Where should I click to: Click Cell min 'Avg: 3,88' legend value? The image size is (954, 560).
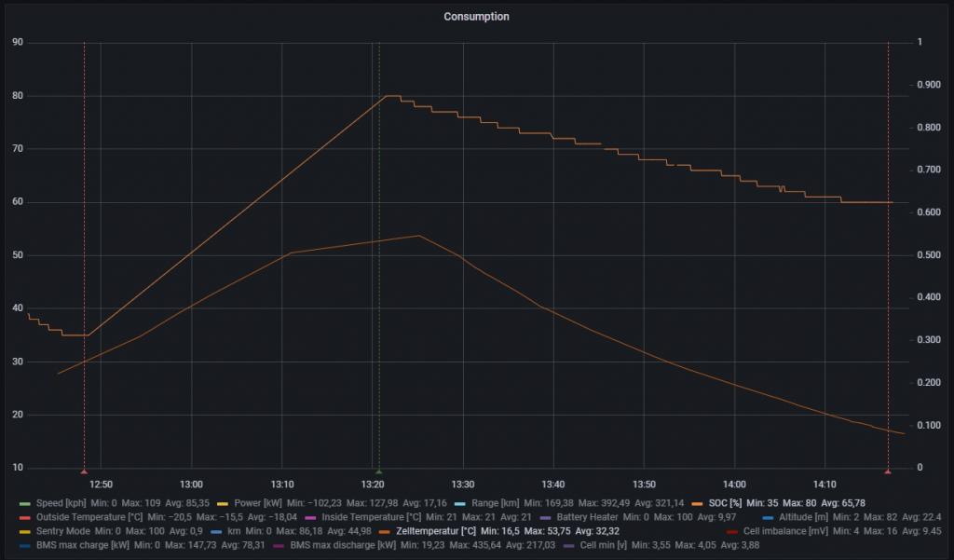(740, 545)
